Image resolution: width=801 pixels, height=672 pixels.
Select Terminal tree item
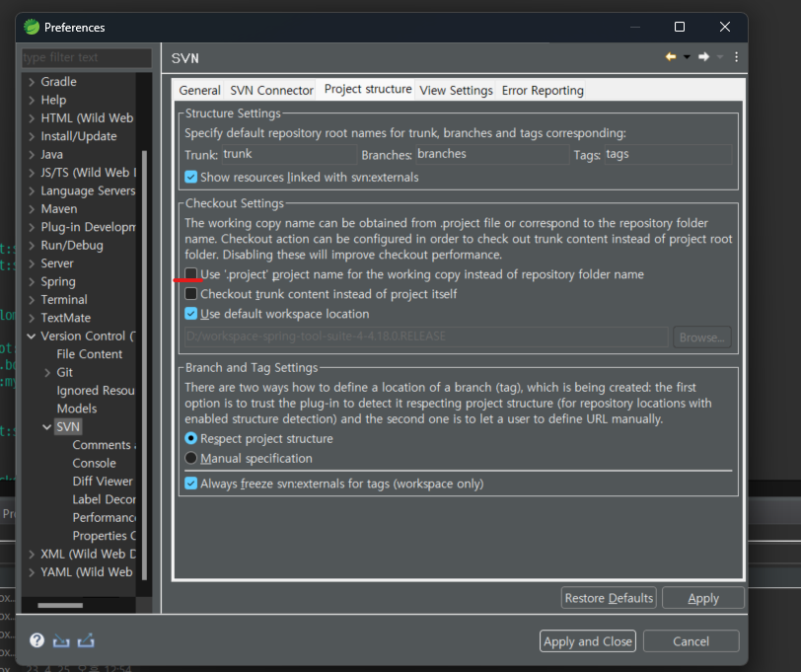point(64,299)
